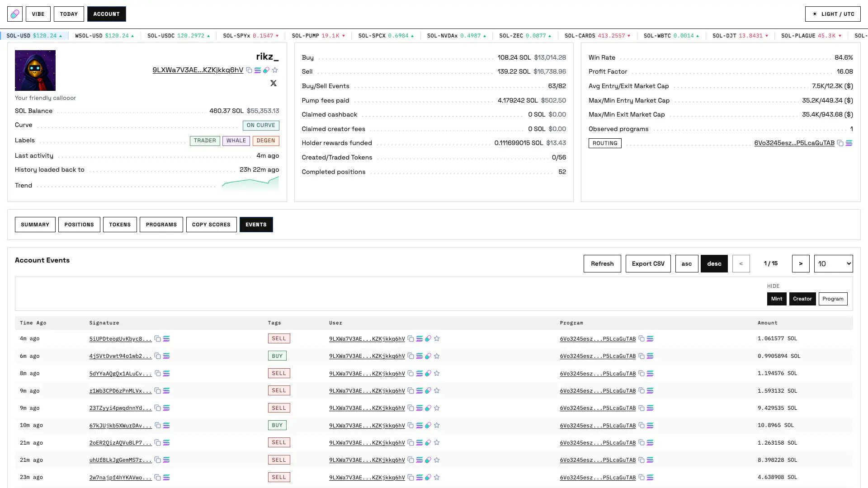Switch to the PROGRAMS tab
The image size is (868, 488).
coord(161,225)
